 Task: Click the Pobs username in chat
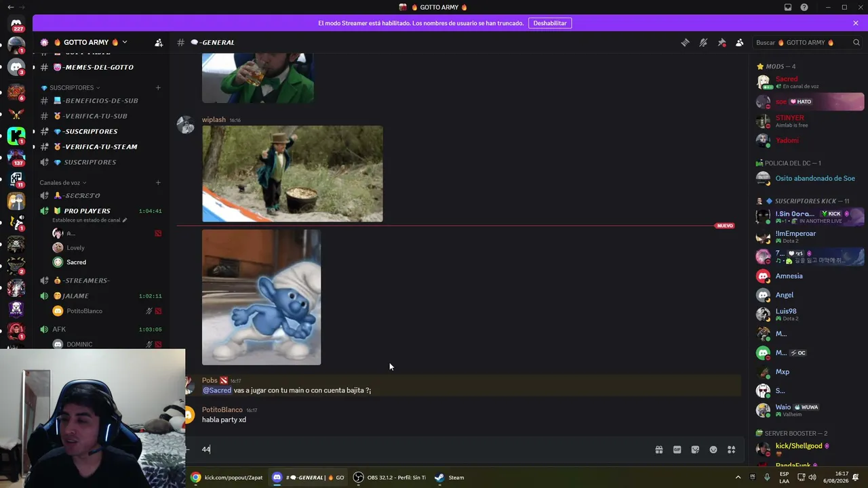[x=210, y=380]
